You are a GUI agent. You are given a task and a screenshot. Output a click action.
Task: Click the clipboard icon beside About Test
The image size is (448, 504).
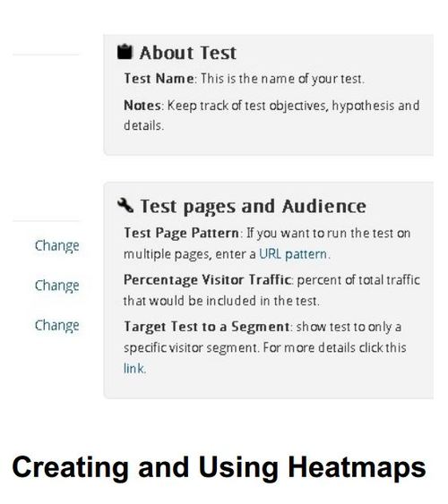pyautogui.click(x=125, y=52)
